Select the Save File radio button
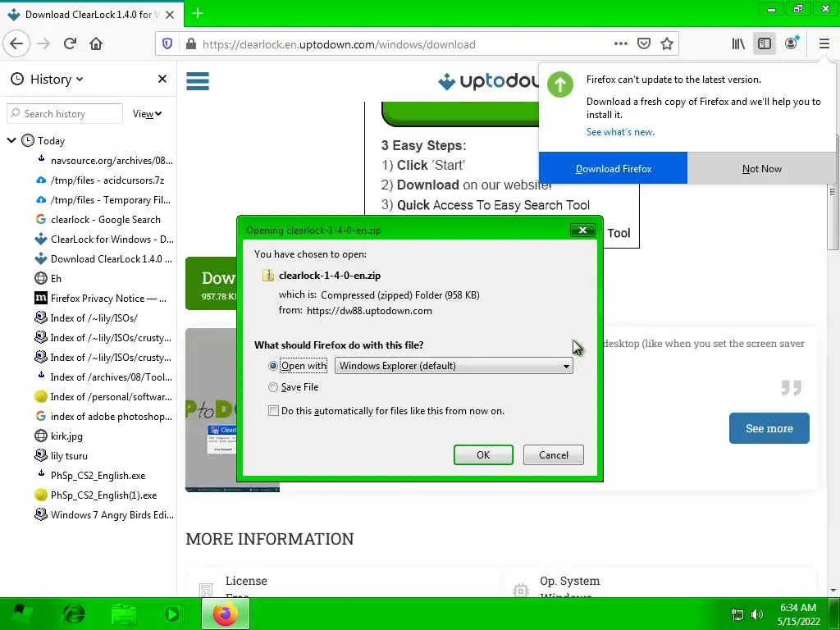Image resolution: width=840 pixels, height=630 pixels. pos(273,387)
